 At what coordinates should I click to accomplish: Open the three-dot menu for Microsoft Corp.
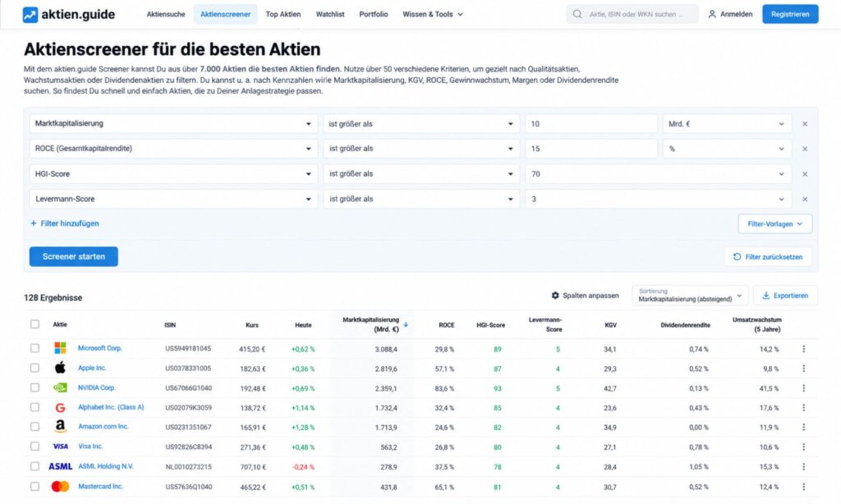point(803,349)
